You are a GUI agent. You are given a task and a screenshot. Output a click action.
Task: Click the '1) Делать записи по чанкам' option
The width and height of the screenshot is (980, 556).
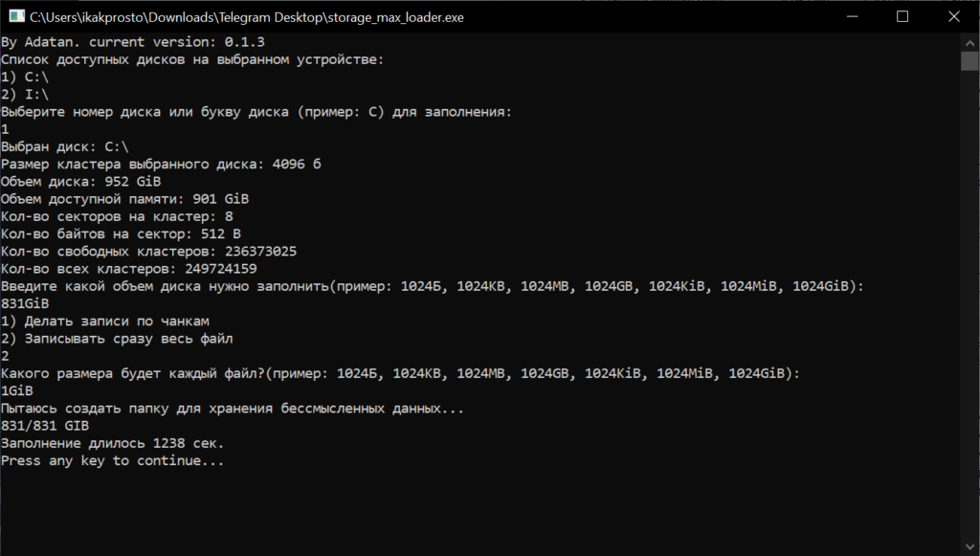pos(105,322)
